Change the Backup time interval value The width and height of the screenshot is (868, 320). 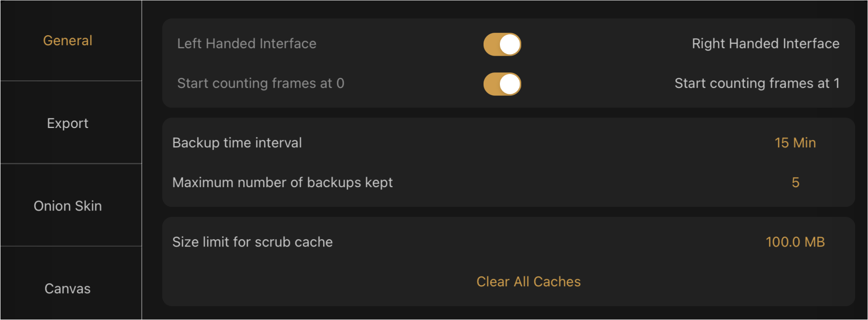click(x=795, y=143)
